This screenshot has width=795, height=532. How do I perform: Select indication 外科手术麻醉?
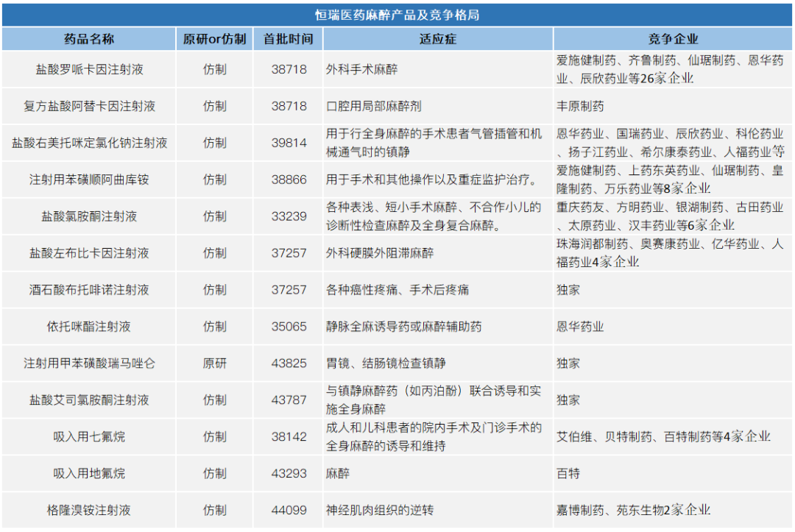(x=361, y=69)
